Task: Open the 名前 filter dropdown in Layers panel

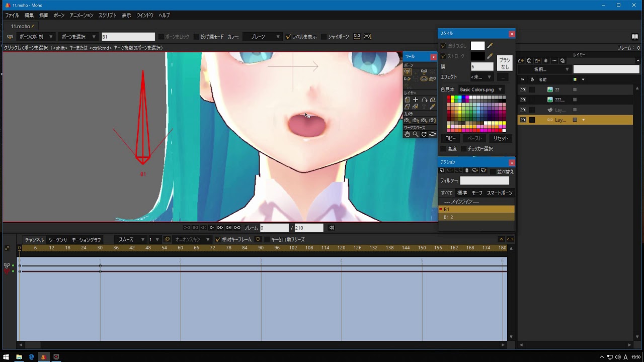Action: 545,69
